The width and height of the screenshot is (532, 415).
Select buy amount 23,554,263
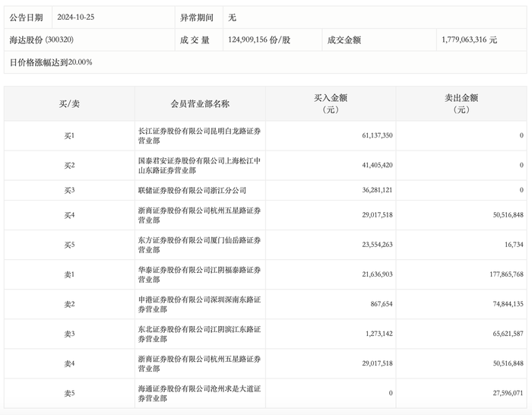click(x=377, y=244)
